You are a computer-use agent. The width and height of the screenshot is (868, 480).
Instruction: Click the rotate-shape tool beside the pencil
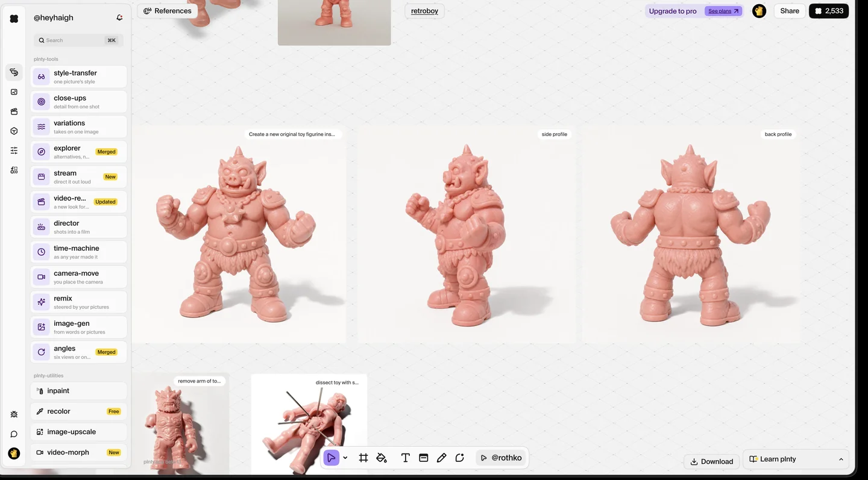point(460,458)
